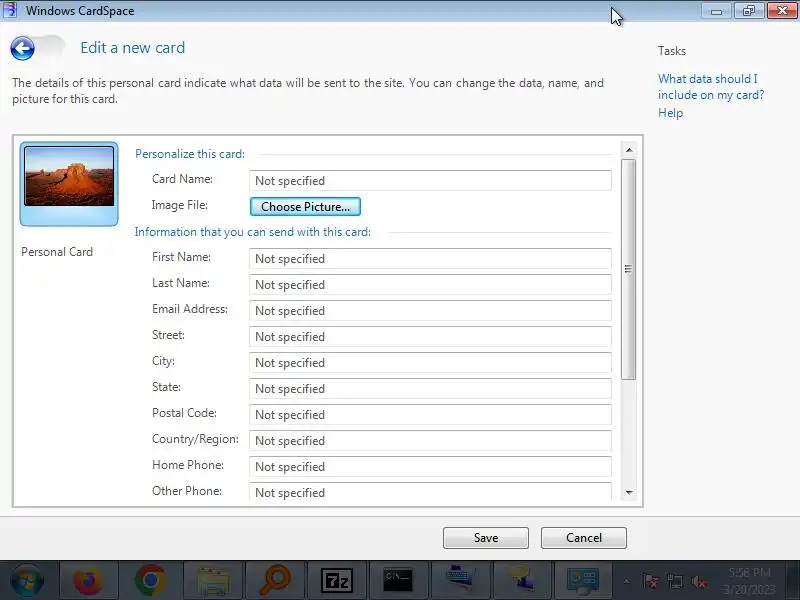The image size is (800, 600).
Task: Click the network tray icon
Action: [x=675, y=581]
